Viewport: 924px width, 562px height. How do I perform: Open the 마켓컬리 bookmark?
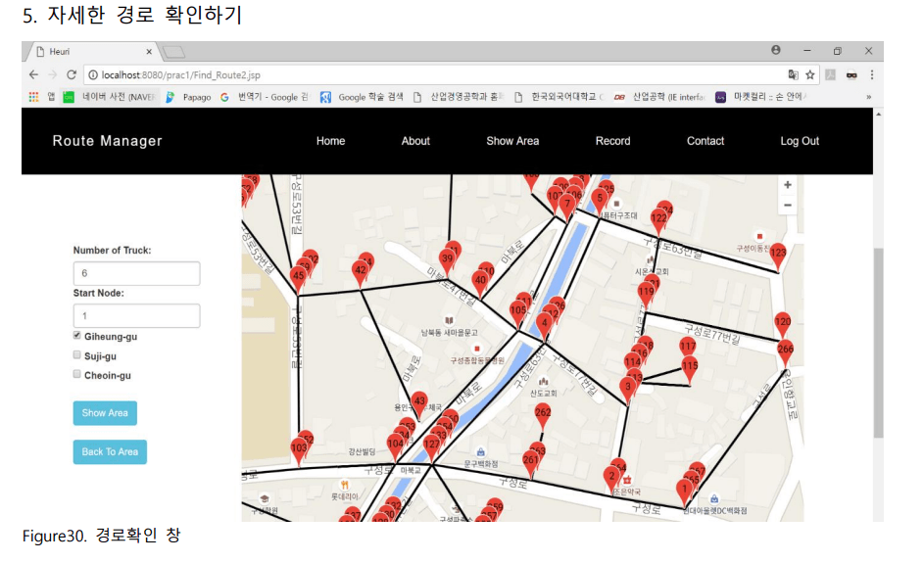[x=761, y=97]
